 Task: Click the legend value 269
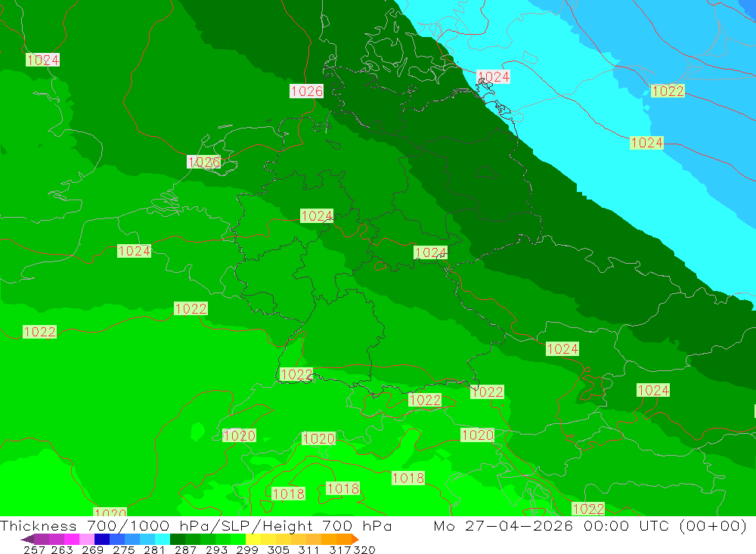pyautogui.click(x=92, y=549)
